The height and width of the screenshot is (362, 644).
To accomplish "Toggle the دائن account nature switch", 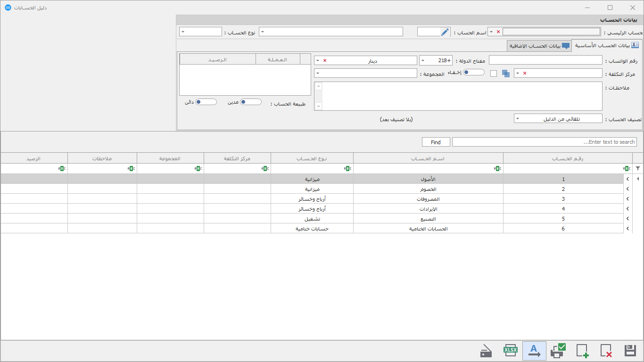I will (x=206, y=102).
